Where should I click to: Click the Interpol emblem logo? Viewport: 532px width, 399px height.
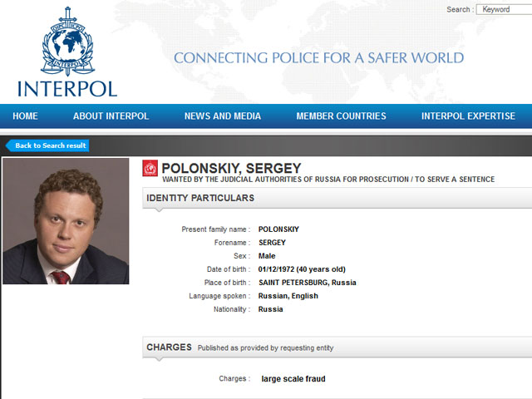pyautogui.click(x=67, y=42)
